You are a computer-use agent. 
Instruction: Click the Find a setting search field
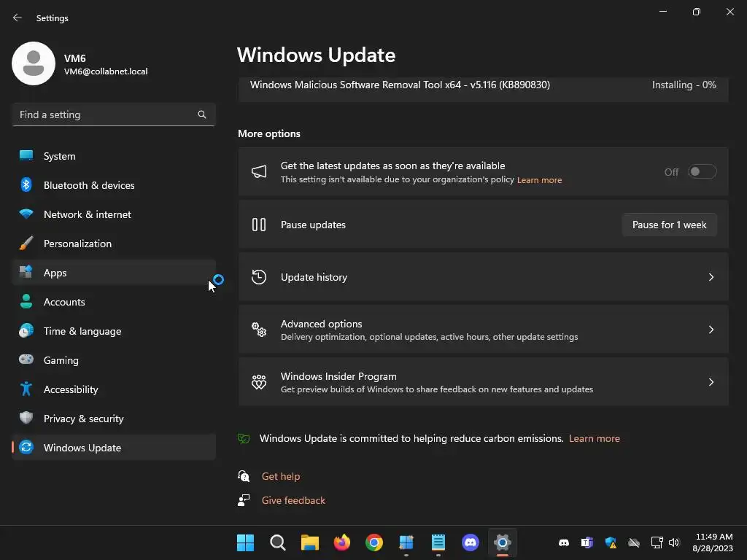pyautogui.click(x=114, y=114)
